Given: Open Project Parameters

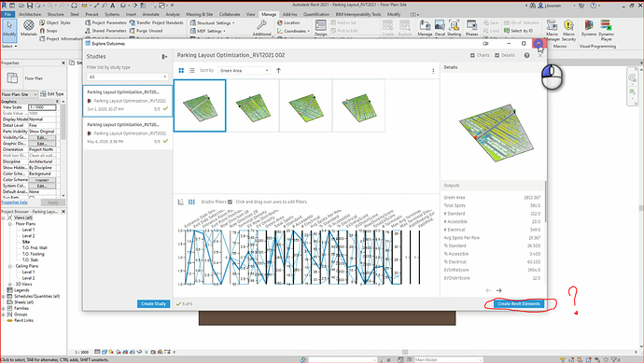Looking at the screenshot, I should tap(105, 23).
